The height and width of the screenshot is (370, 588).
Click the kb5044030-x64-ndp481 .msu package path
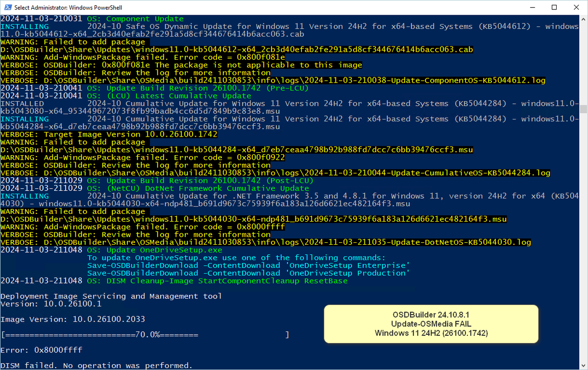254,219
